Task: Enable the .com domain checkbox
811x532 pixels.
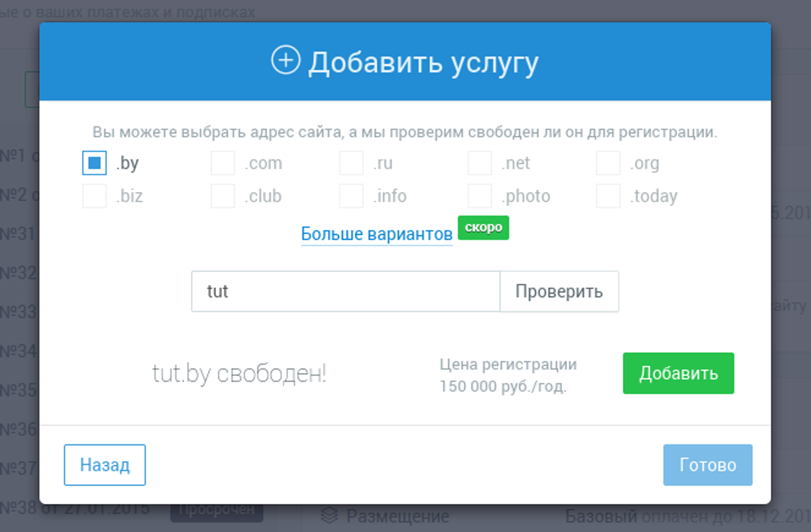Action: click(x=223, y=163)
